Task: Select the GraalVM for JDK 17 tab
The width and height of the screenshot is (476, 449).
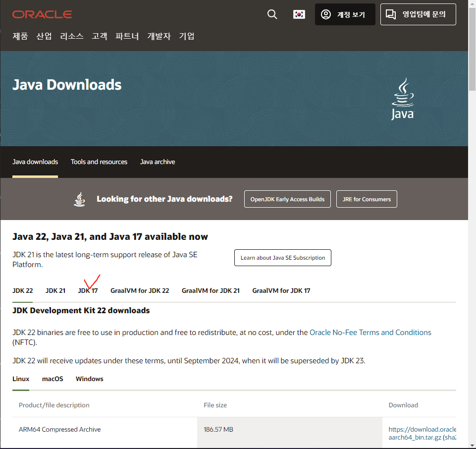Action: (x=281, y=291)
